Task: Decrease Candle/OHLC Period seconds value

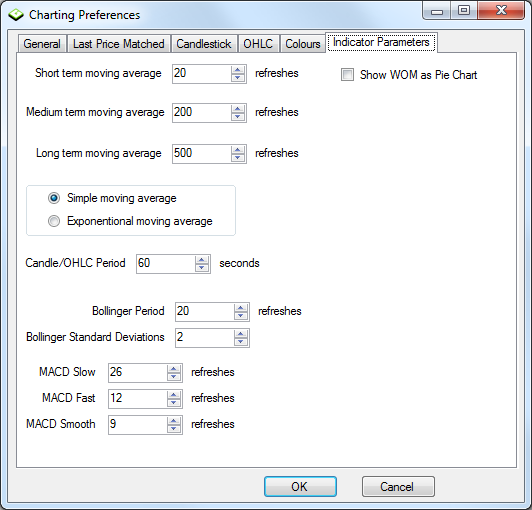Action: 202,268
